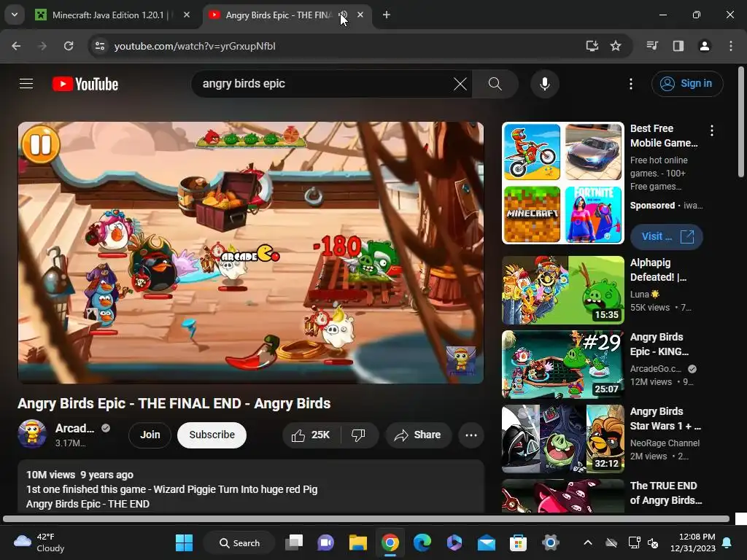The height and width of the screenshot is (560, 747).
Task: Open Angry Birds Epic KING video thumbnail
Action: [562, 365]
